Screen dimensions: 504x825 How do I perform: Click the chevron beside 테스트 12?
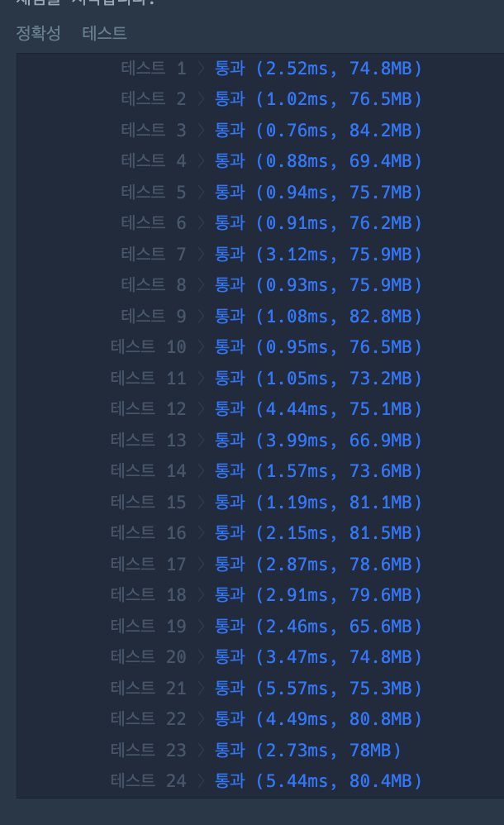(201, 409)
